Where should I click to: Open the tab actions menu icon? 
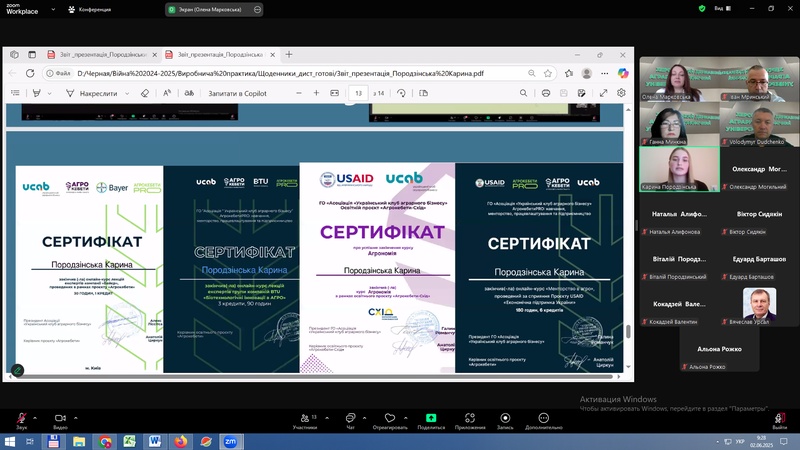pos(32,55)
